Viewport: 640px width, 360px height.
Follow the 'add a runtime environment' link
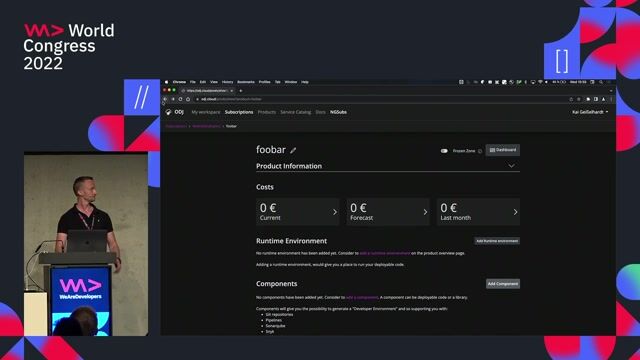click(x=384, y=253)
